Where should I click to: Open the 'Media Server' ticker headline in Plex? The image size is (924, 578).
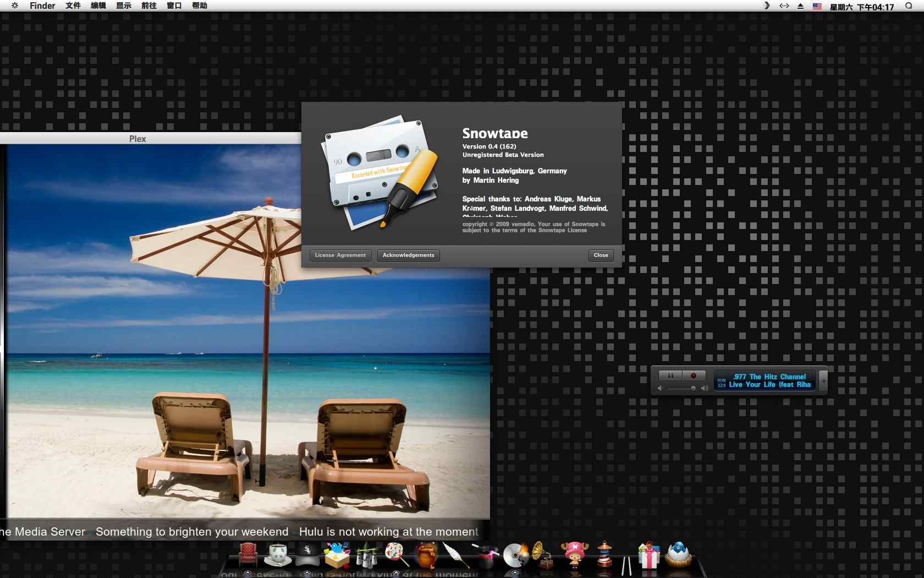(43, 532)
